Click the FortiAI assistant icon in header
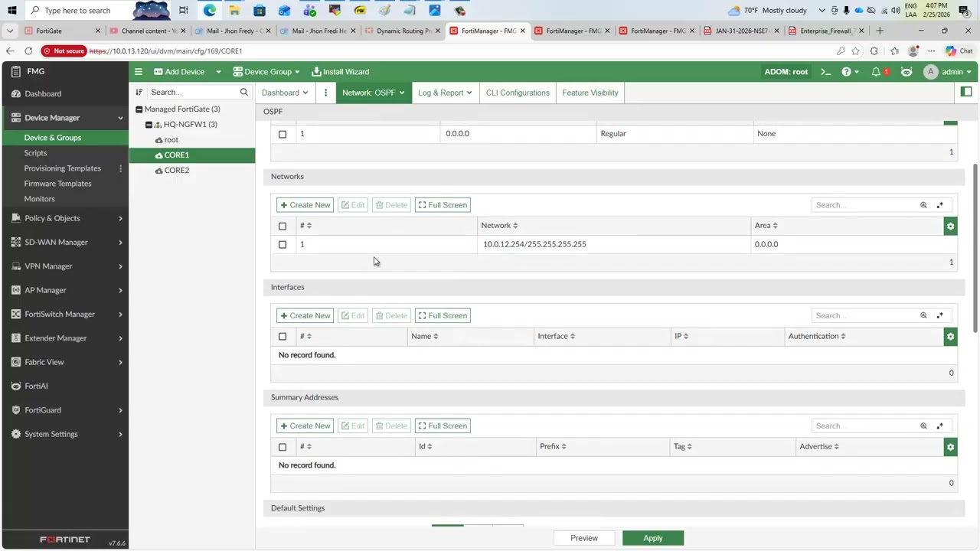The width and height of the screenshot is (980, 551). pyautogui.click(x=906, y=72)
